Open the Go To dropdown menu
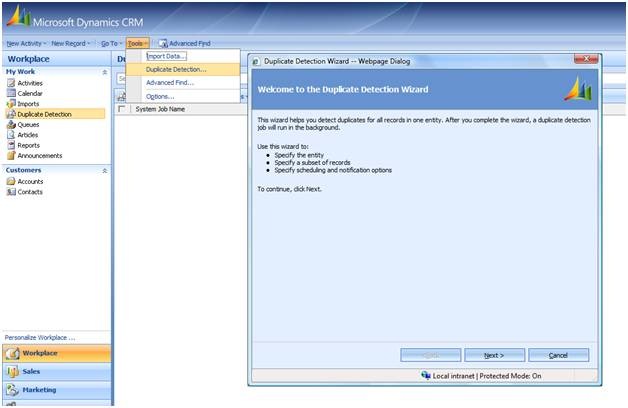Image resolution: width=628 pixels, height=408 pixels. click(111, 43)
